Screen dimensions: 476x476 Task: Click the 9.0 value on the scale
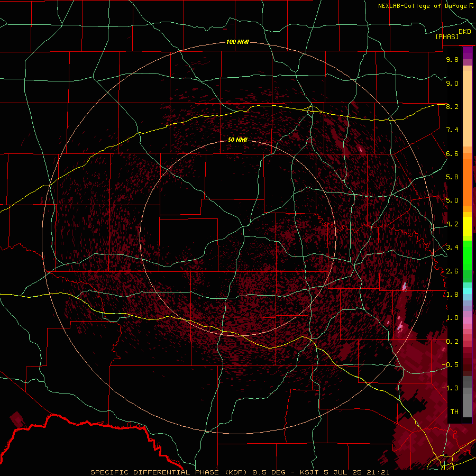(452, 83)
